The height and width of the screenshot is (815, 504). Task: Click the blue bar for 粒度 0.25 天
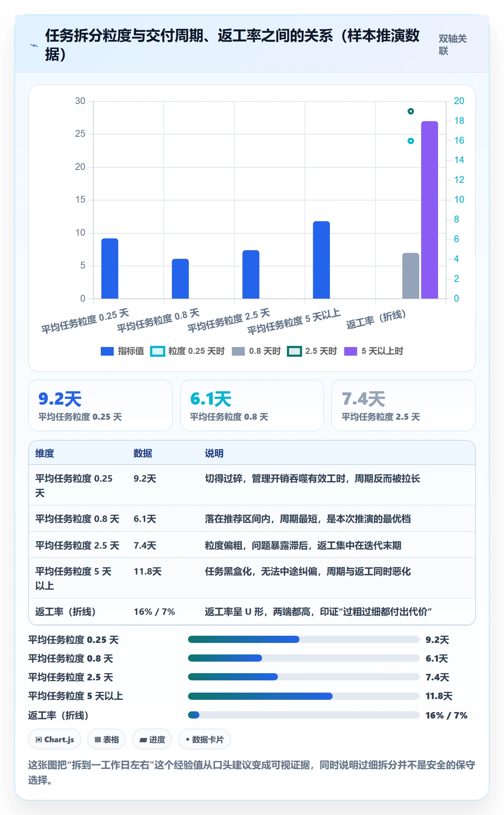click(x=110, y=269)
